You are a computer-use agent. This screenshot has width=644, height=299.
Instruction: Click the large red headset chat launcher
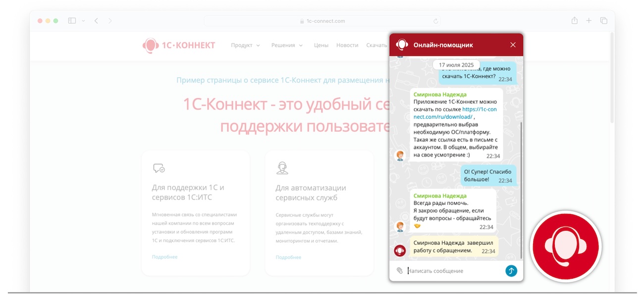pyautogui.click(x=566, y=247)
